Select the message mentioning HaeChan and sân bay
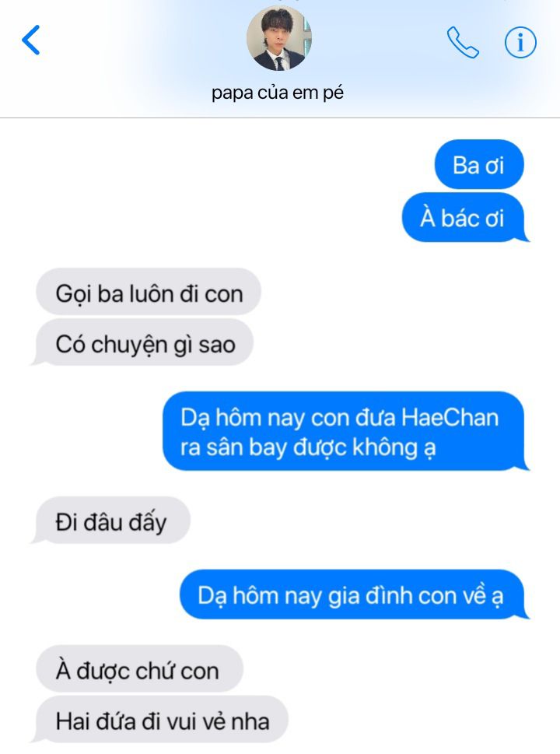 (345, 431)
